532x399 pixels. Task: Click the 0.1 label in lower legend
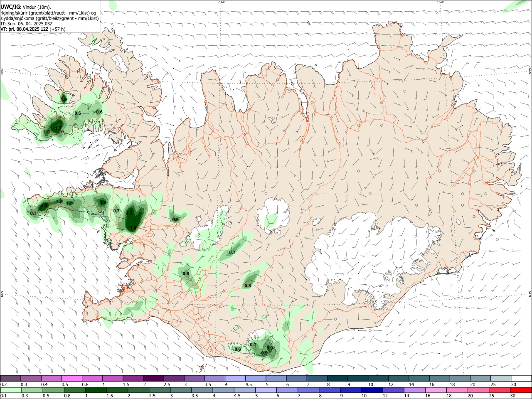pyautogui.click(x=3, y=396)
